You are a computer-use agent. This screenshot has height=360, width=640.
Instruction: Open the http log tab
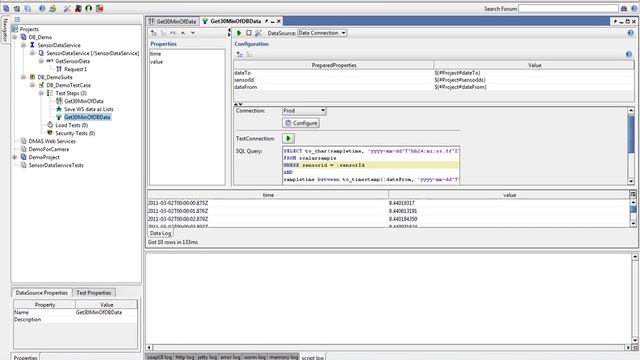(184, 357)
